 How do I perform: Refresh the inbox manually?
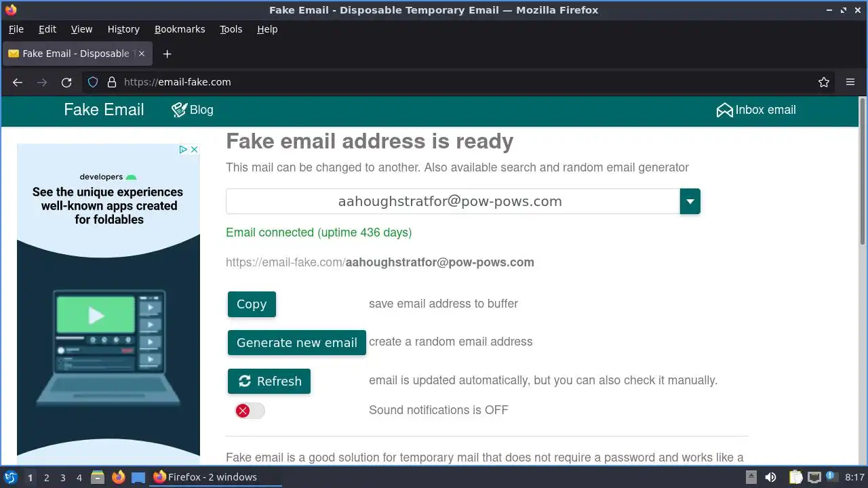tap(269, 381)
